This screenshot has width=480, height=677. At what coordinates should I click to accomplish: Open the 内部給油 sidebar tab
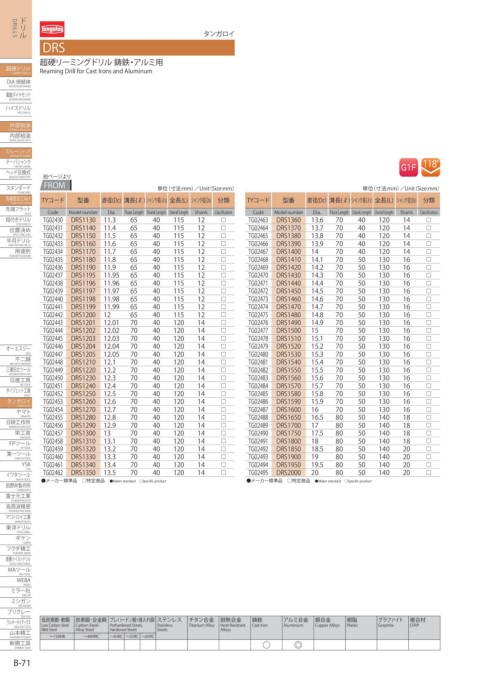[16, 137]
